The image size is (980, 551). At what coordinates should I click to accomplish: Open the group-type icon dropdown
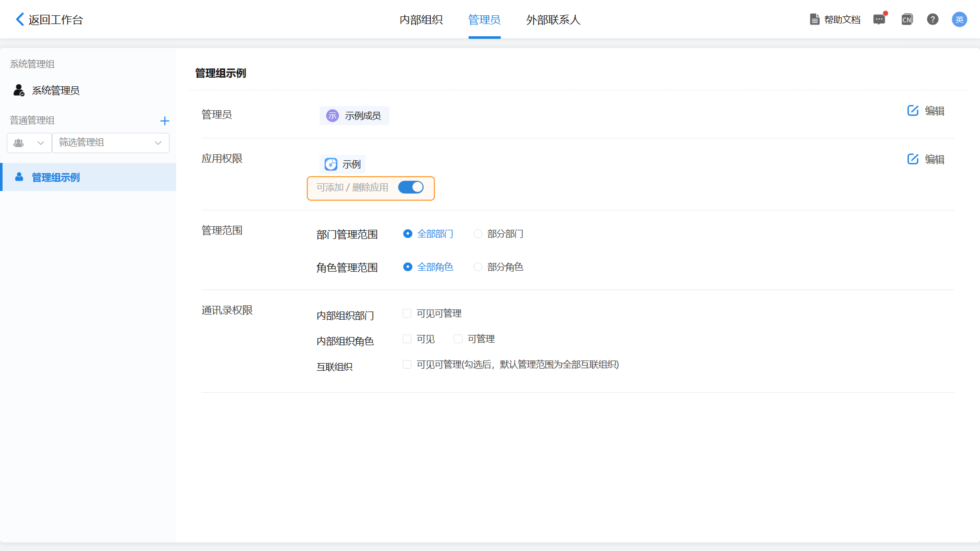point(29,143)
